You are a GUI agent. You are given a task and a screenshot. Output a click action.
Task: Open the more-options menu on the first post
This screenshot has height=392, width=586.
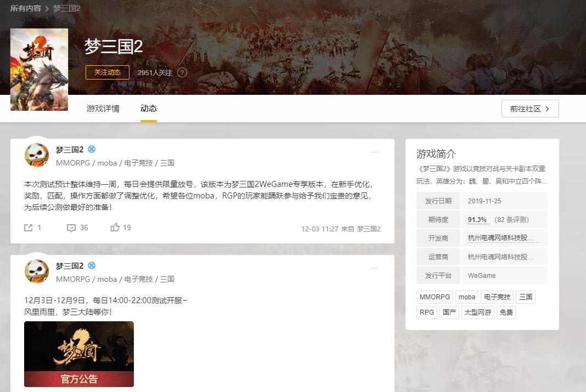(x=375, y=152)
